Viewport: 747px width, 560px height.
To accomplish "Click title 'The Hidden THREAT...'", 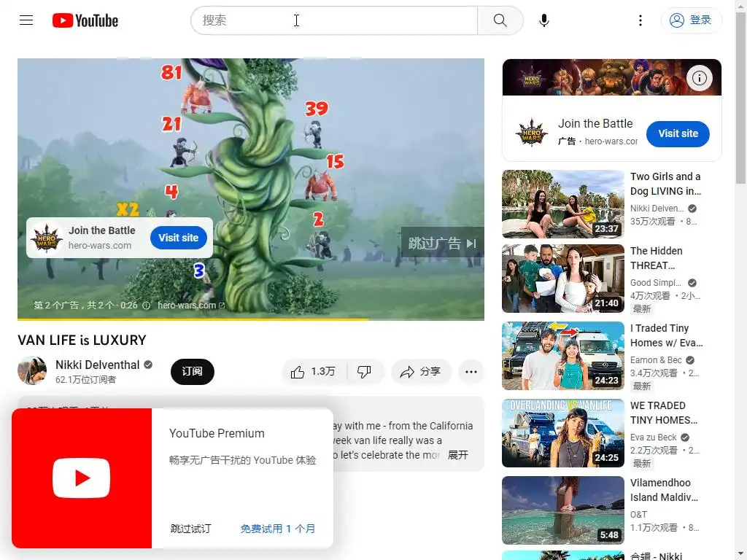I will (x=656, y=258).
